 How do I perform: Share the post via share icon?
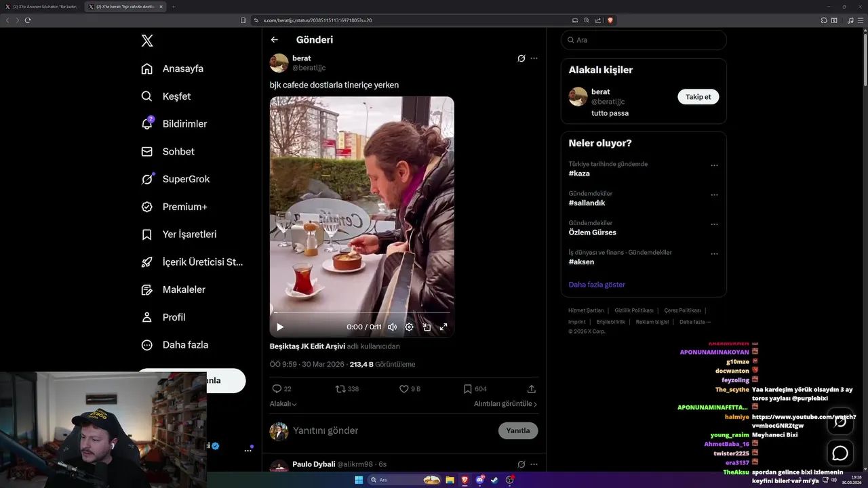tap(532, 389)
